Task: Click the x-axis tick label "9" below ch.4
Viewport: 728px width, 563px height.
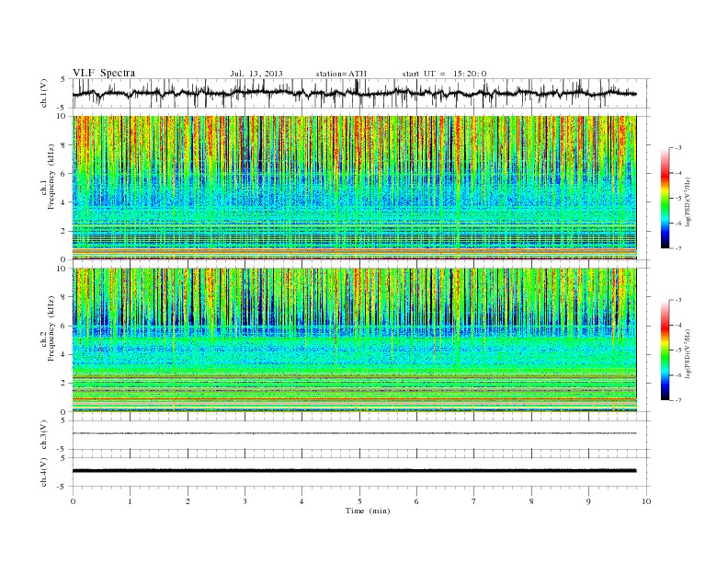Action: coord(588,501)
